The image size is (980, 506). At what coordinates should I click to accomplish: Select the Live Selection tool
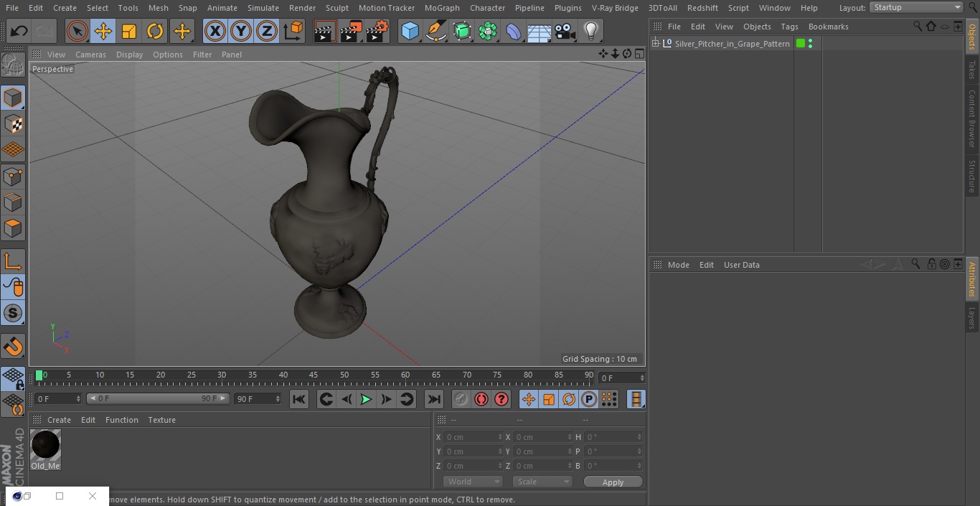click(77, 32)
